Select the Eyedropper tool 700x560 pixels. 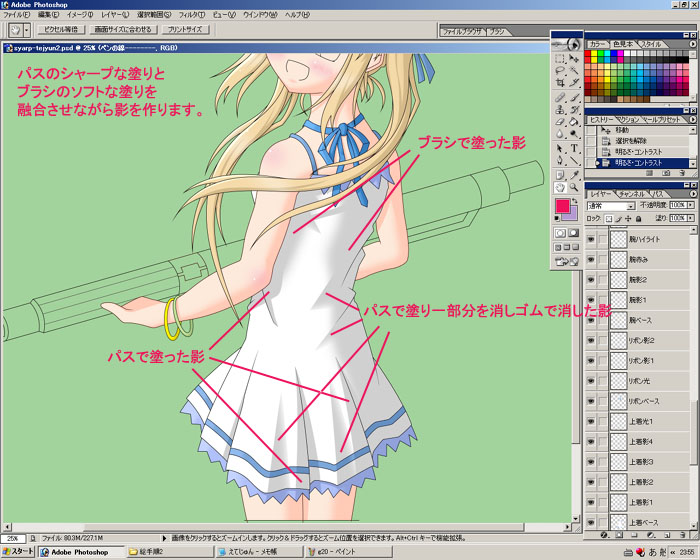pos(574,175)
